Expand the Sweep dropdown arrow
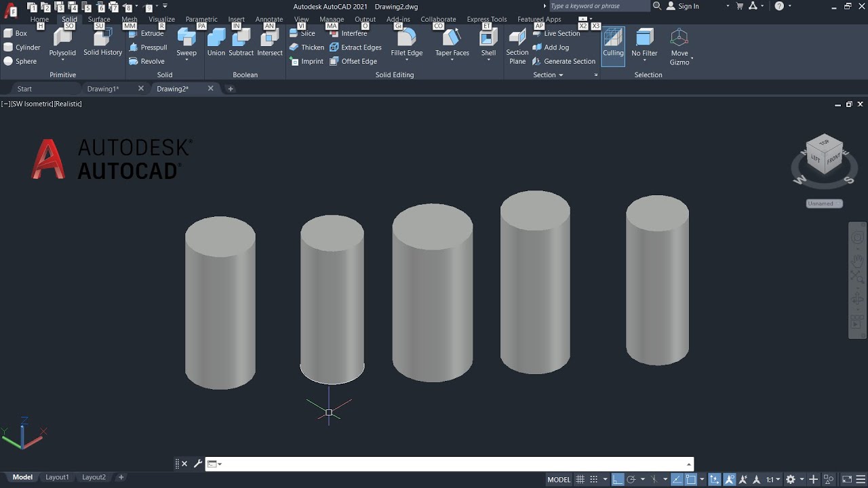This screenshot has height=488, width=868. click(x=186, y=60)
